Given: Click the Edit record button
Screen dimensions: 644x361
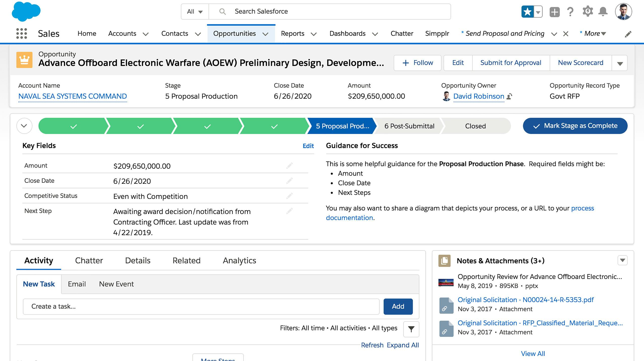Looking at the screenshot, I should (x=458, y=63).
